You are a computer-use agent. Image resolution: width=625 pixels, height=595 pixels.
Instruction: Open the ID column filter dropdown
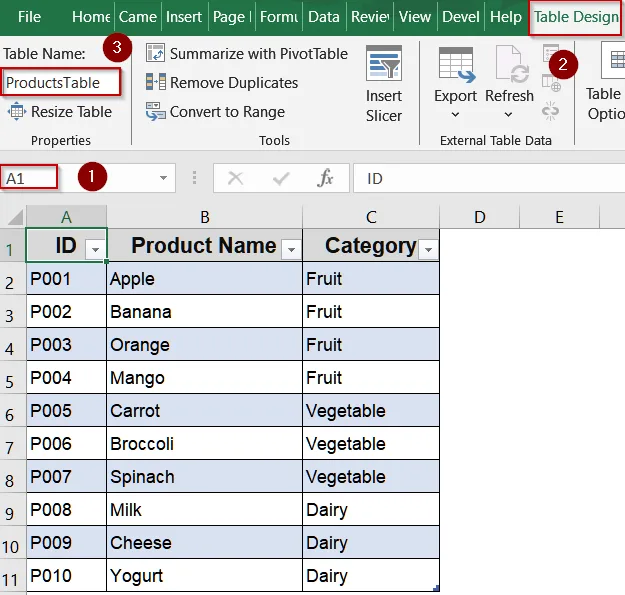pyautogui.click(x=95, y=249)
